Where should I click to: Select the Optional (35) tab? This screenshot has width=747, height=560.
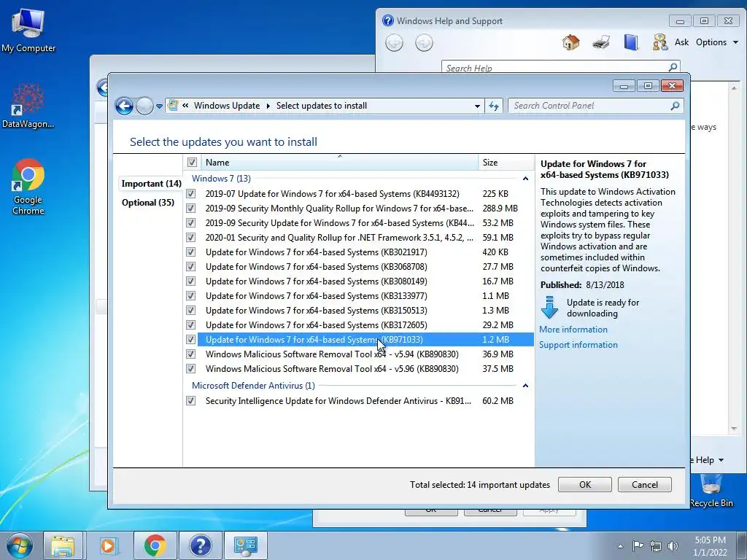147,203
